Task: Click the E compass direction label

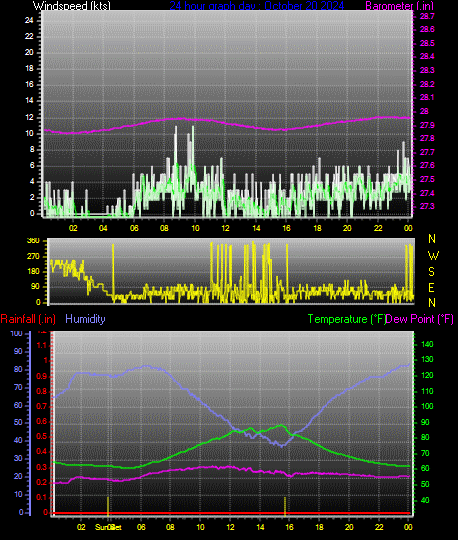Action: coord(431,288)
